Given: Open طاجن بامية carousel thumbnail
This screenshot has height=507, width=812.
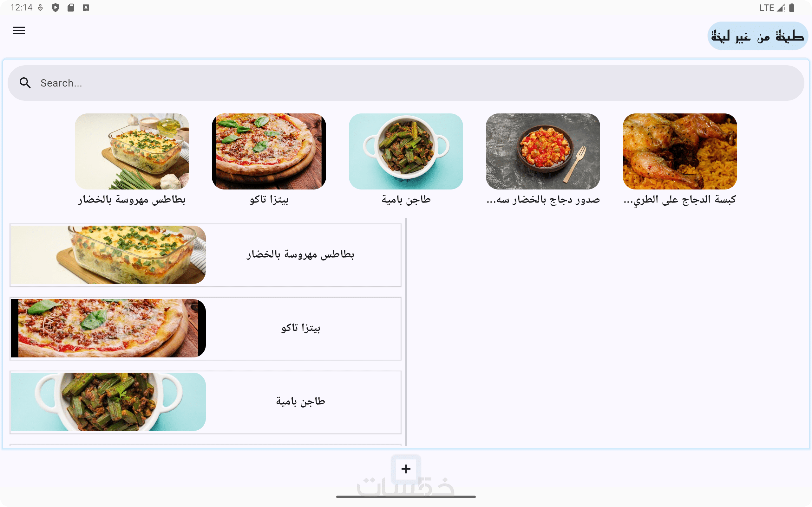Looking at the screenshot, I should [x=406, y=151].
